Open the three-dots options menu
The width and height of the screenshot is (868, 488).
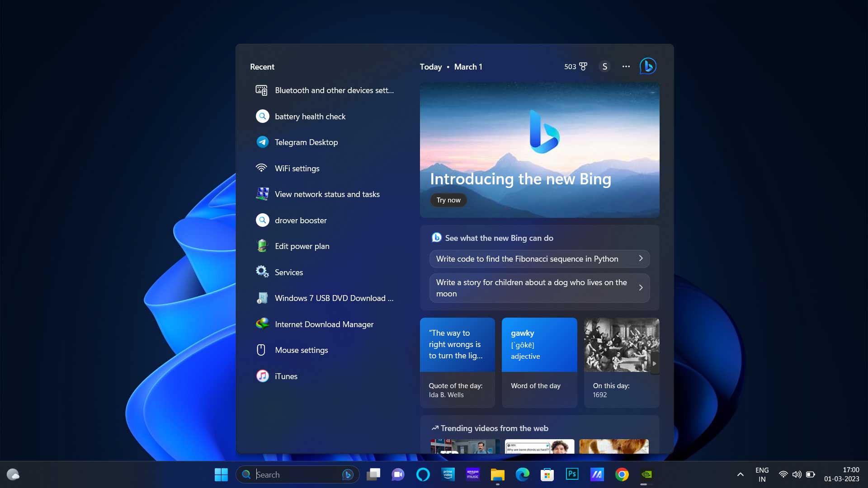[x=626, y=66]
